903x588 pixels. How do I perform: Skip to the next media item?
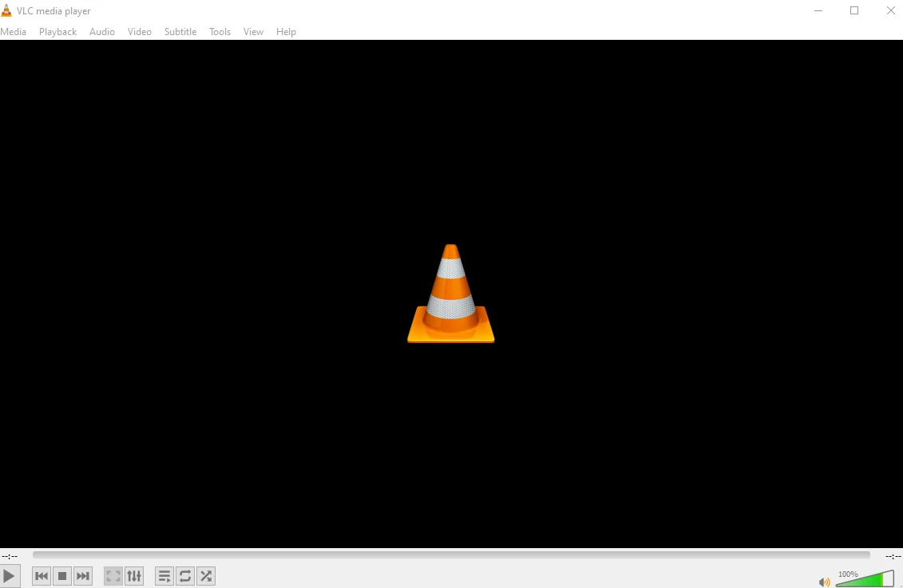[x=82, y=575]
